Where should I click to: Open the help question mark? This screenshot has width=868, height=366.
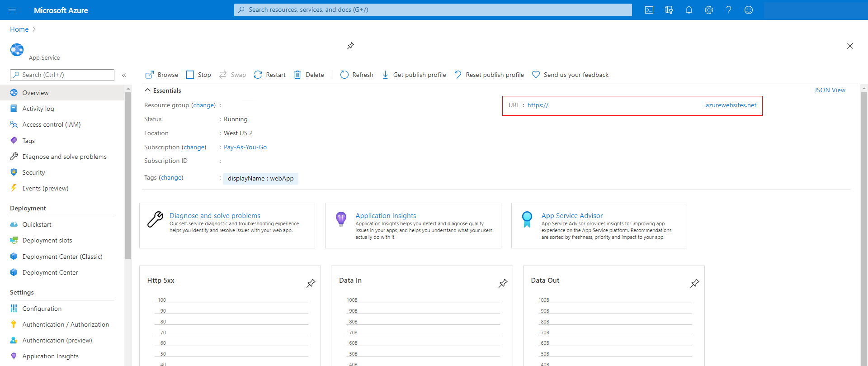click(x=729, y=10)
